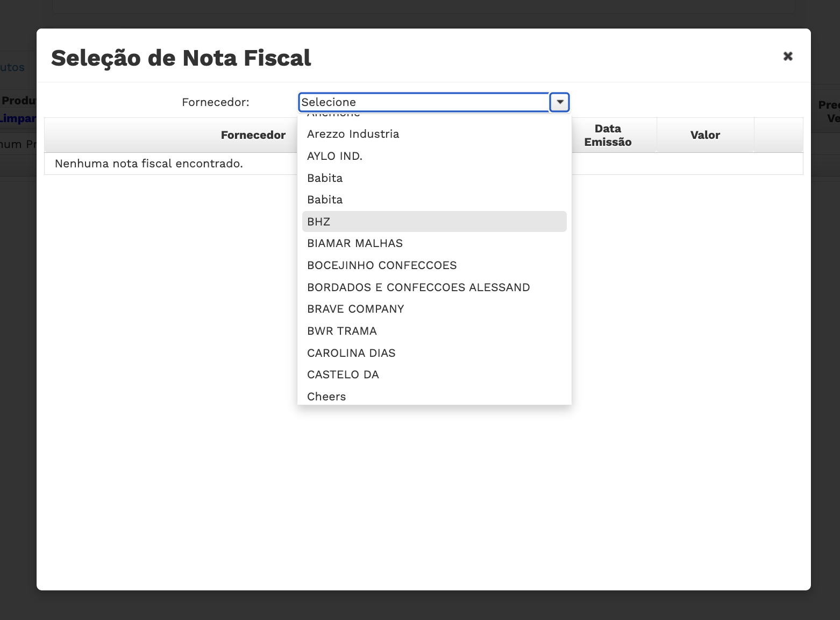Image resolution: width=840 pixels, height=620 pixels.
Task: Click the Data Emissão column header
Action: click(608, 135)
